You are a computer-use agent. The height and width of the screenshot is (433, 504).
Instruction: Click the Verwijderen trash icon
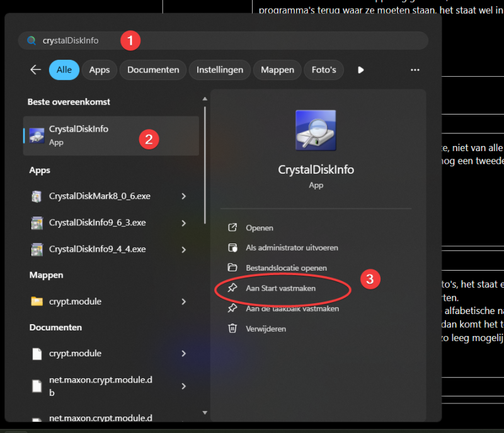pyautogui.click(x=232, y=329)
